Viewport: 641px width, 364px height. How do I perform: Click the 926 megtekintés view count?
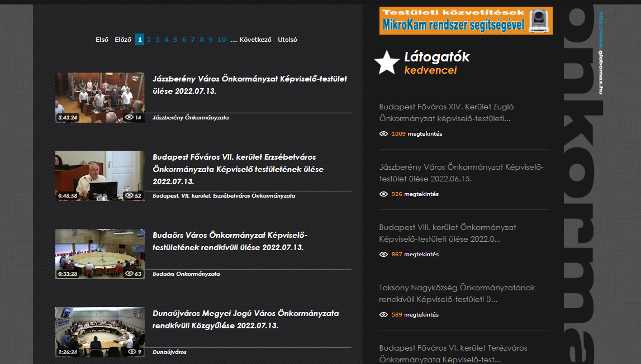coord(415,194)
